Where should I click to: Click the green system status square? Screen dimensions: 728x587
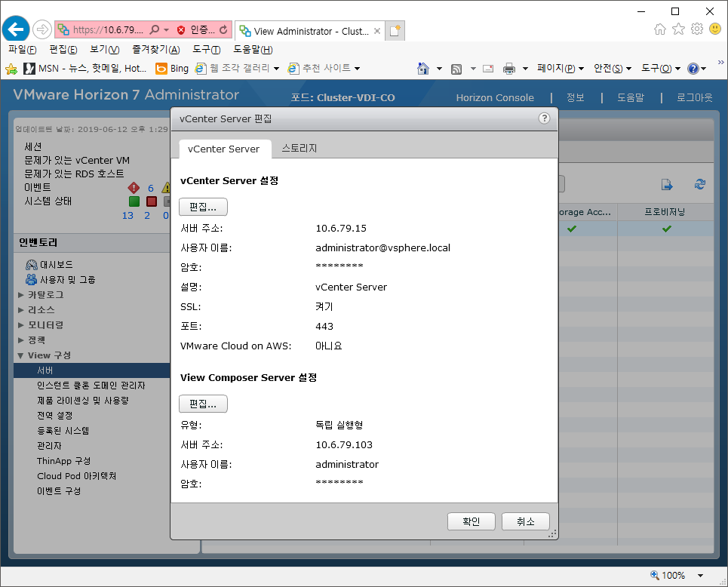(134, 201)
